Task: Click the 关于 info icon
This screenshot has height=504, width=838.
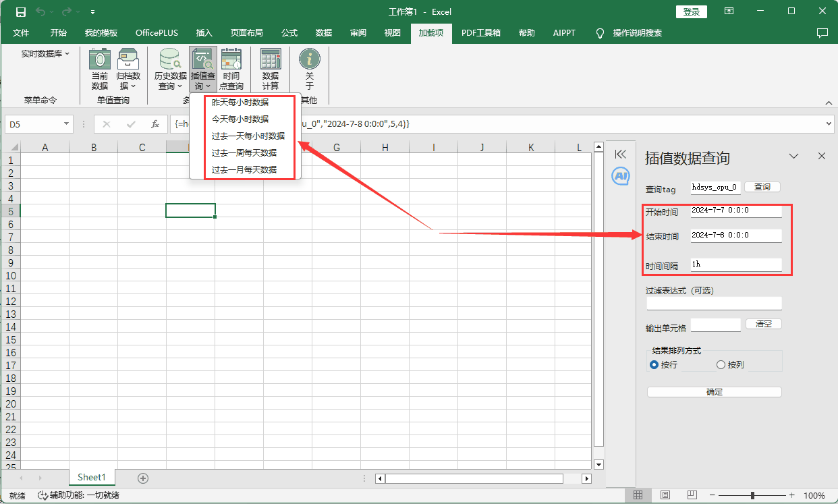Action: click(310, 59)
